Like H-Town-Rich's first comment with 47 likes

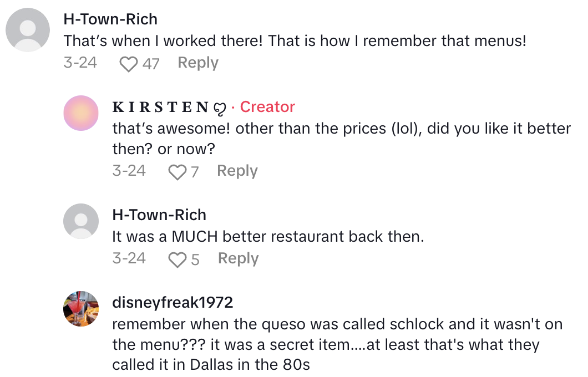pyautogui.click(x=129, y=63)
